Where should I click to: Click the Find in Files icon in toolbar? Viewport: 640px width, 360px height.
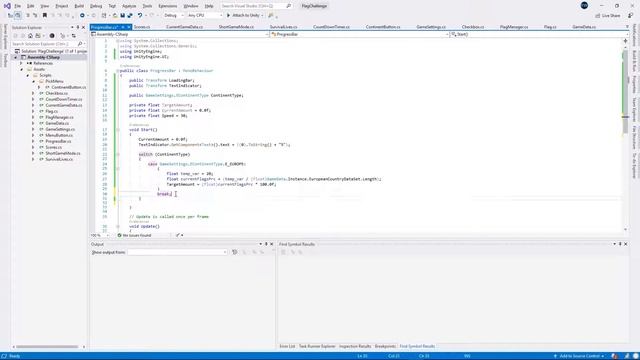pyautogui.click(x=271, y=16)
